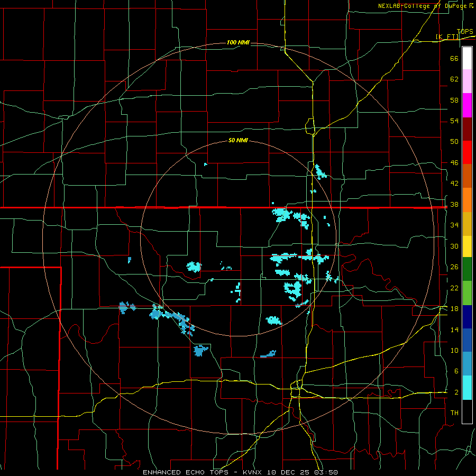
Task: Click the legend value "50"
Action: (x=454, y=142)
